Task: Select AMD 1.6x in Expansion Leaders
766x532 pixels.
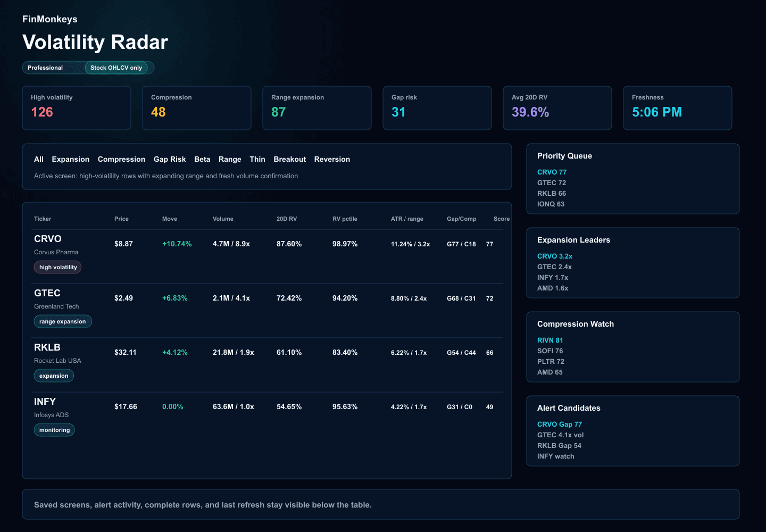Action: tap(553, 288)
